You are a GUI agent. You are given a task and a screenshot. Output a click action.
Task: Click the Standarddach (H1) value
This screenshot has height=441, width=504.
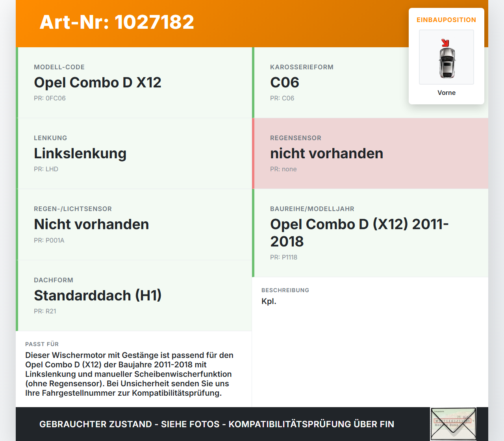coord(98,296)
